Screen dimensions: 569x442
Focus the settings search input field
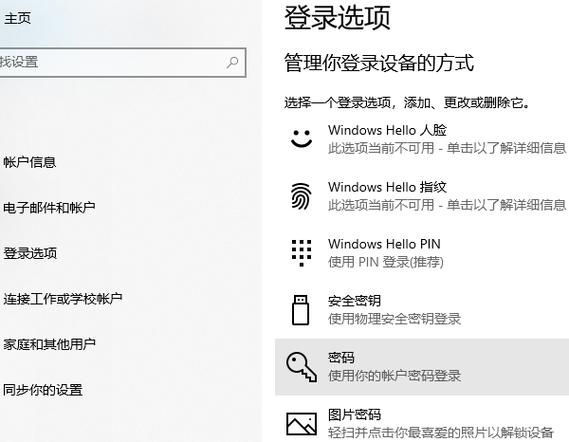(x=123, y=62)
